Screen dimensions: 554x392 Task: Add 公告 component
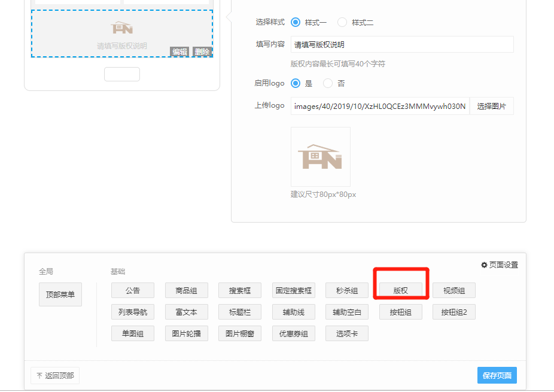(133, 290)
